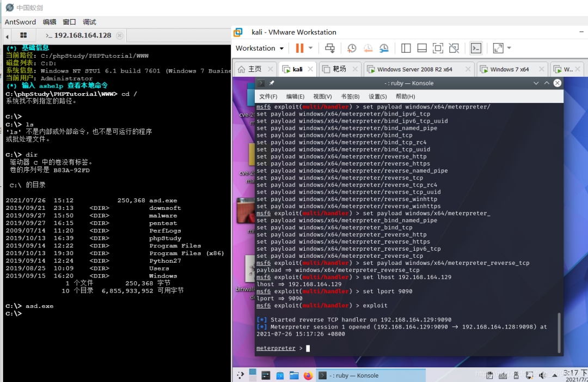
Task: Open the file manager in Kali panel
Action: (294, 375)
